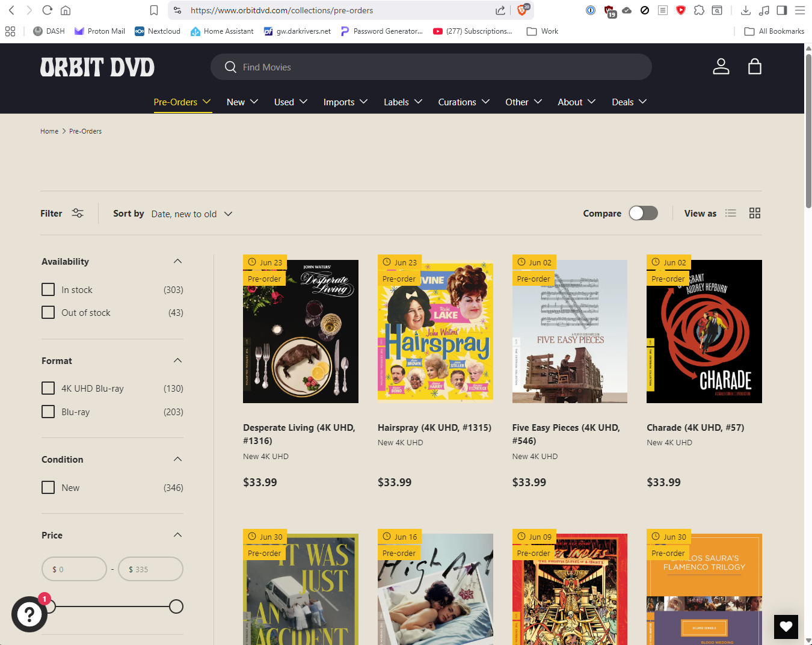View site information icon
The width and height of the screenshot is (812, 645).
[177, 10]
